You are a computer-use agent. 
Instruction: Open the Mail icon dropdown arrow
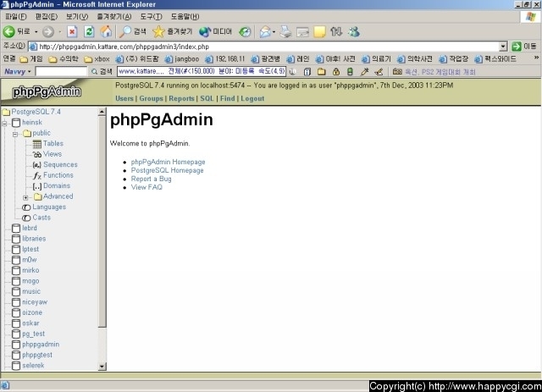274,32
